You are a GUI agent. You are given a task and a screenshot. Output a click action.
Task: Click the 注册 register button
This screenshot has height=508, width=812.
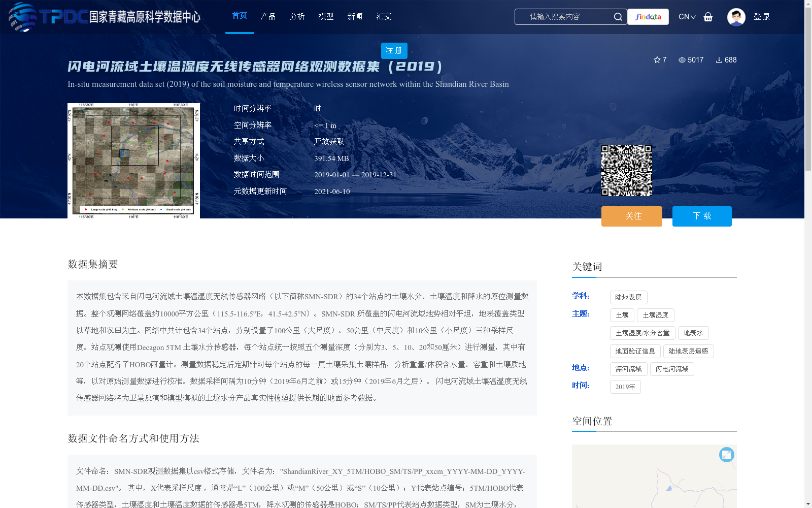[394, 51]
